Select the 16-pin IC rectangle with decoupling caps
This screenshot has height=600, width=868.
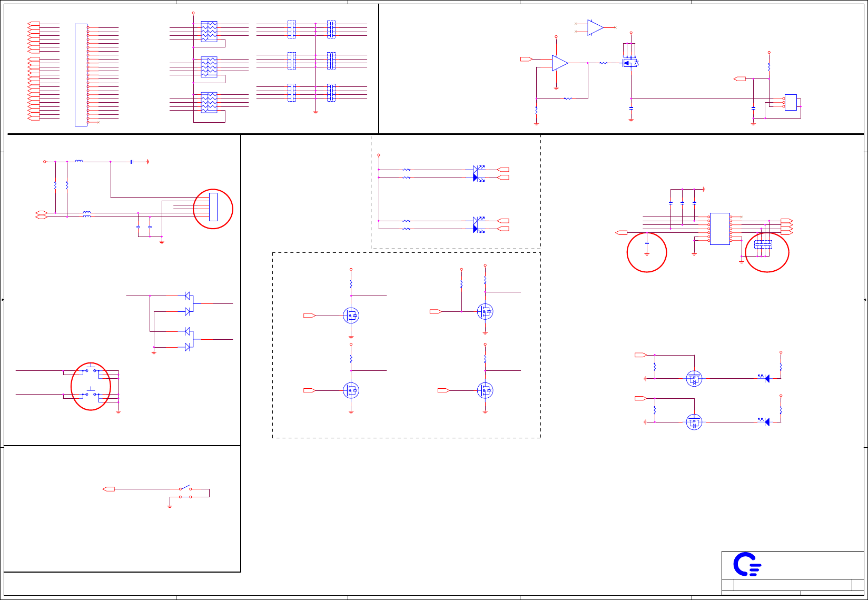(x=720, y=229)
